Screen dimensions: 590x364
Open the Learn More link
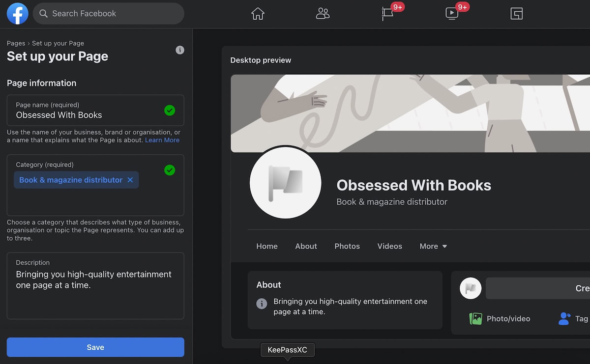pyautogui.click(x=162, y=140)
